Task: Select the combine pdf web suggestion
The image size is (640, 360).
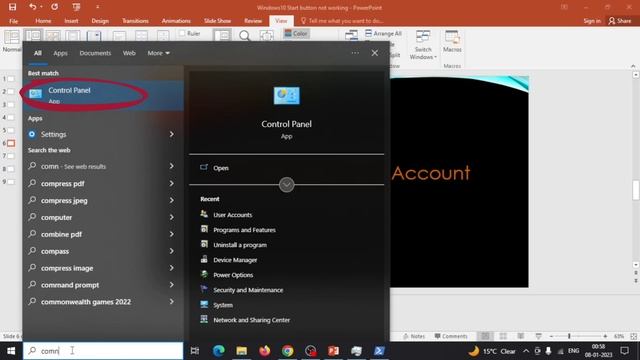Action: [x=61, y=234]
